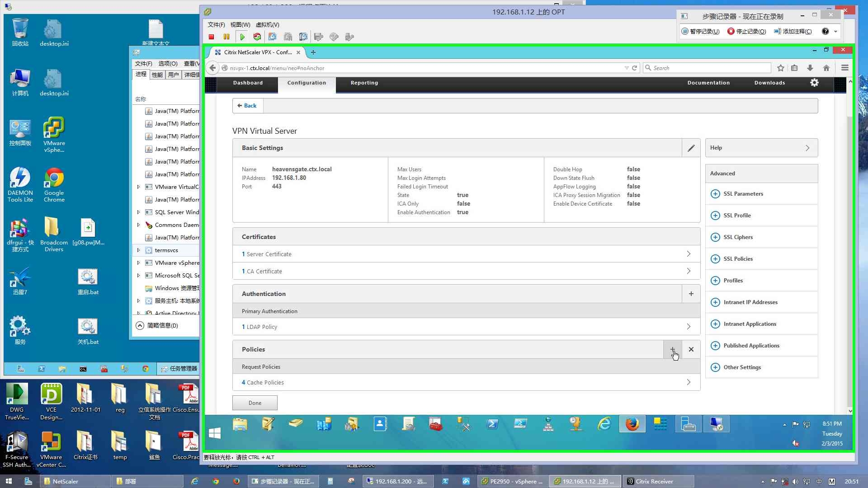Screen dimensions: 868x488
Task: Open 视图(W) menu in the OPT console
Action: (x=240, y=25)
